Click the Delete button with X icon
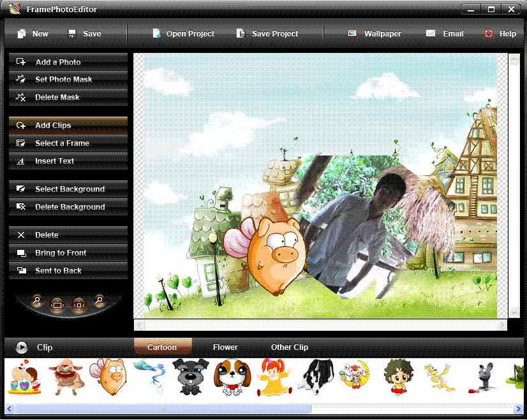 68,235
